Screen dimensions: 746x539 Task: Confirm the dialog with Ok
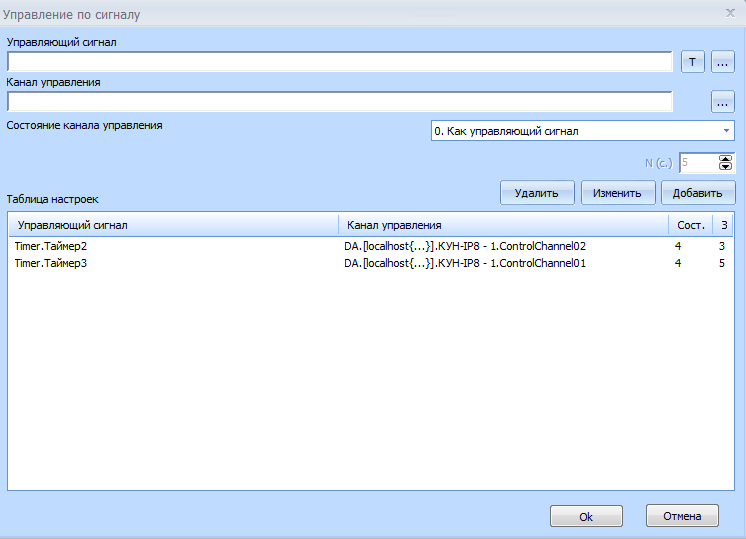[586, 516]
